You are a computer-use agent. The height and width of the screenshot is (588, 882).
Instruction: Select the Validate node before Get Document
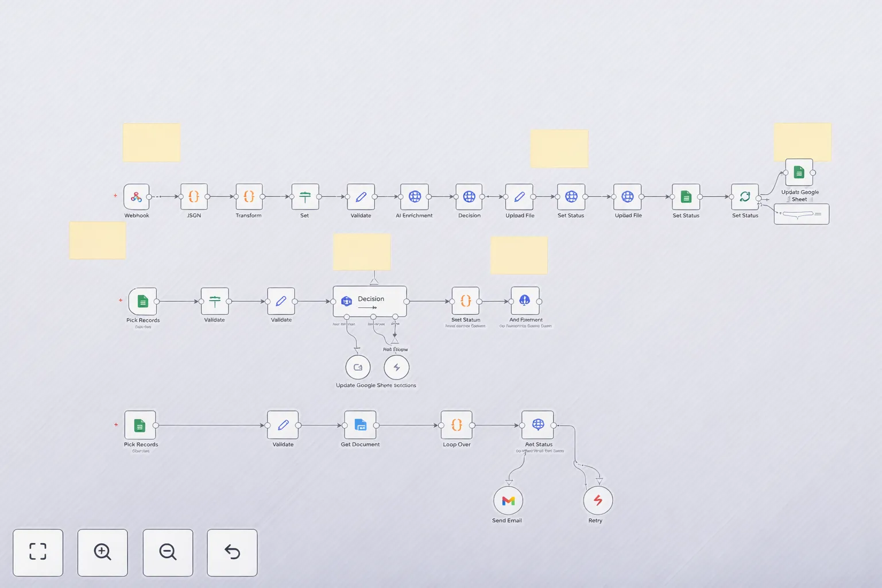(x=283, y=425)
